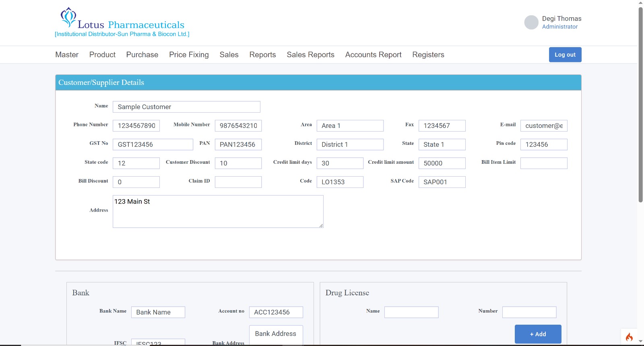Select the Address text area
Viewport: 644px width, 346px height.
[x=218, y=212]
